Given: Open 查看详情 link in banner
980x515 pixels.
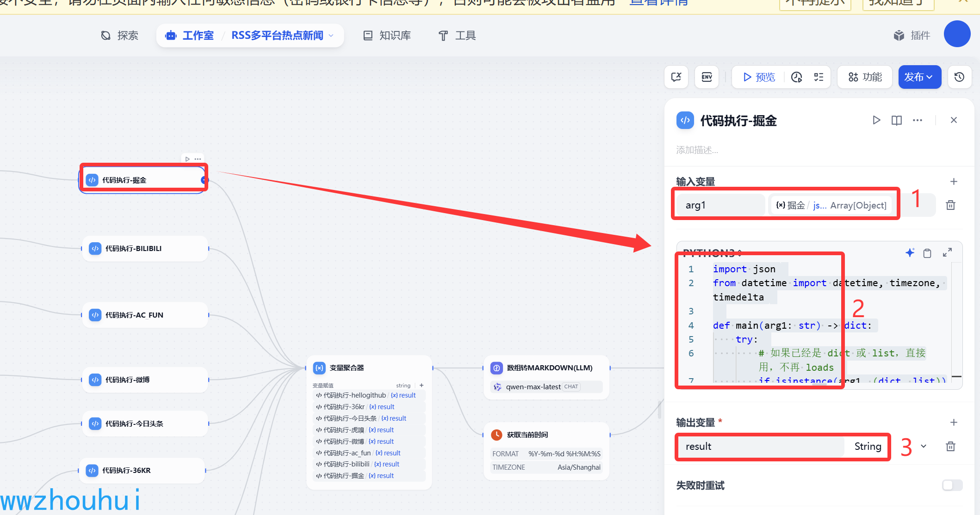Looking at the screenshot, I should pyautogui.click(x=659, y=3).
